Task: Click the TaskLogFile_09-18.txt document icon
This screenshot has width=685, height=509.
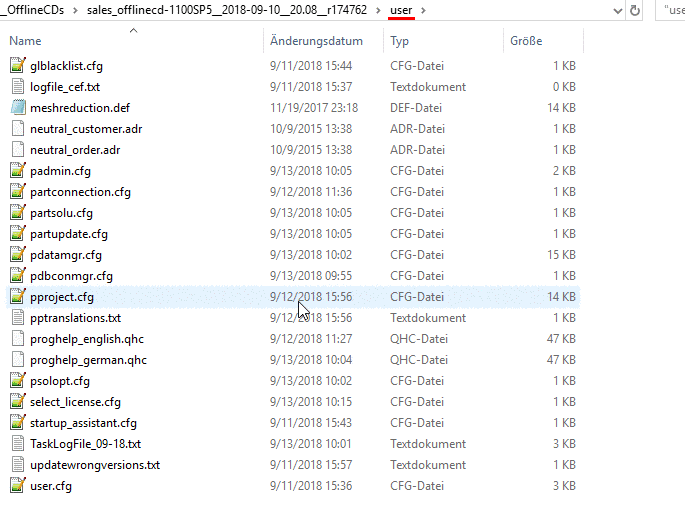Action: [17, 443]
